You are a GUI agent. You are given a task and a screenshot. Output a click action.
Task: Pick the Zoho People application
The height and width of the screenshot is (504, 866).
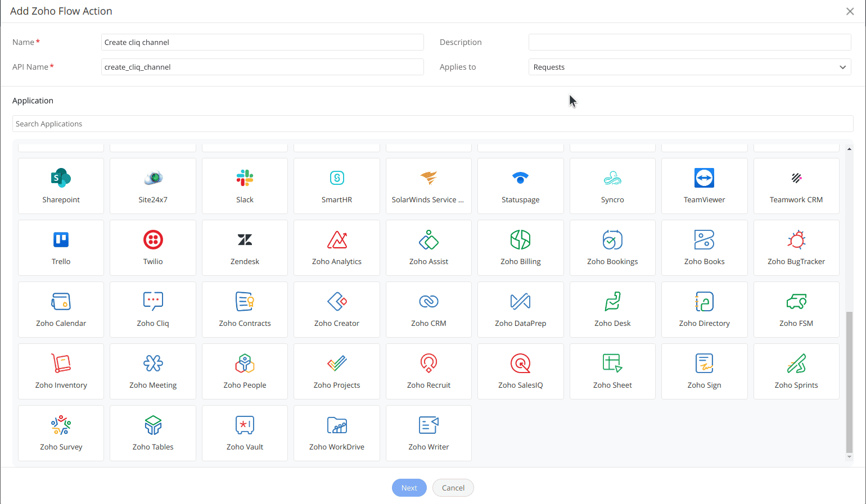[x=245, y=371]
